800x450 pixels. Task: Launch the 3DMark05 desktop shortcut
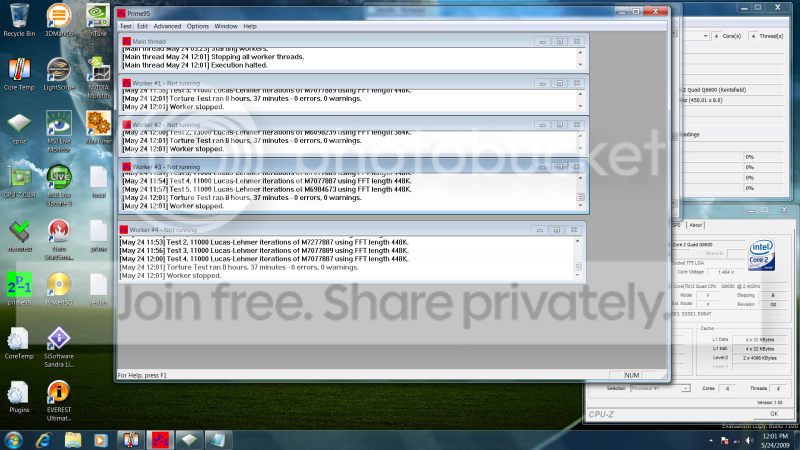(x=59, y=19)
